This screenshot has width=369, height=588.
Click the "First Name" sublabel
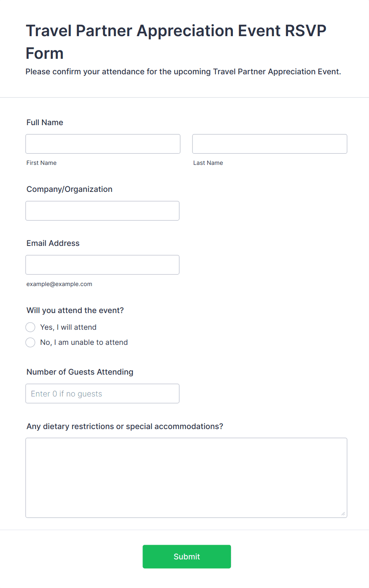point(42,163)
